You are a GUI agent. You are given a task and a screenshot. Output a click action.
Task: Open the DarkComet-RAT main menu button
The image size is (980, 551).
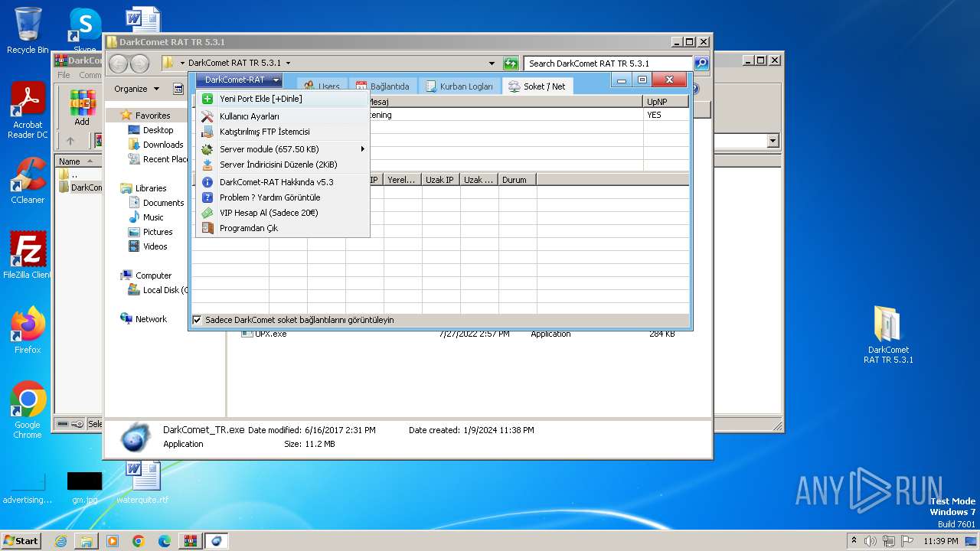point(239,80)
